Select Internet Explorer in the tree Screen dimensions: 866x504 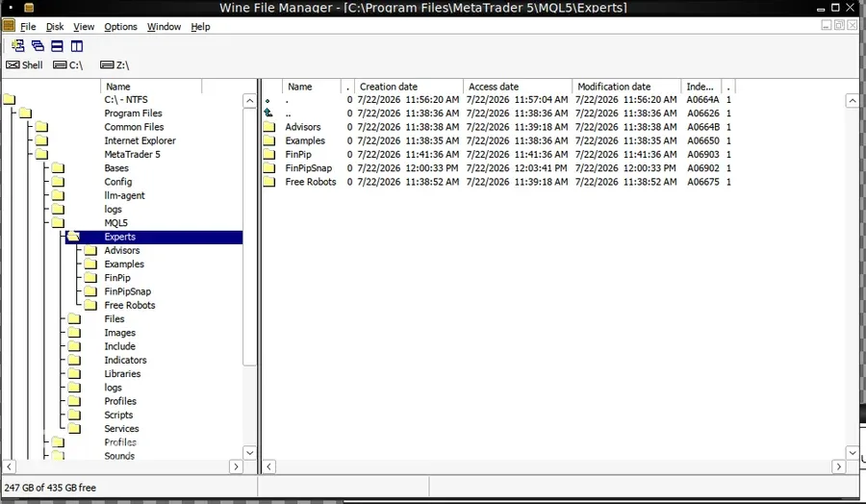tap(140, 140)
